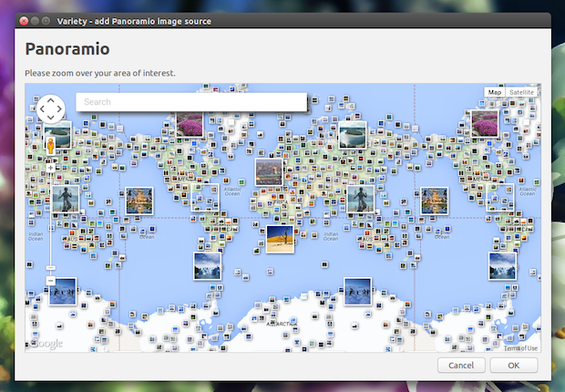Switch to Satellite view
Image resolution: width=565 pixels, height=392 pixels.
[x=521, y=92]
